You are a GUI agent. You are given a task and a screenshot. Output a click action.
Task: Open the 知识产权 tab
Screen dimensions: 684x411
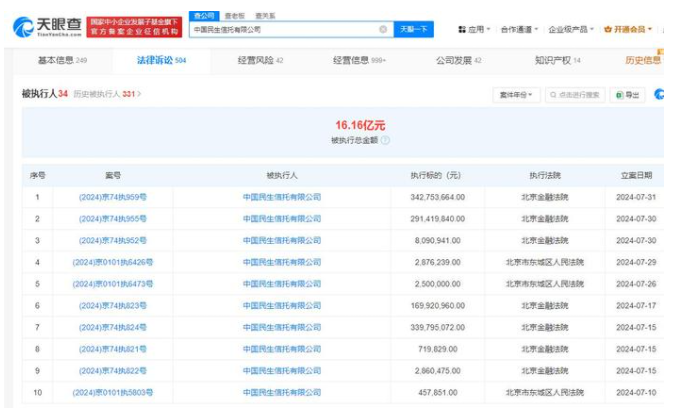(x=557, y=60)
